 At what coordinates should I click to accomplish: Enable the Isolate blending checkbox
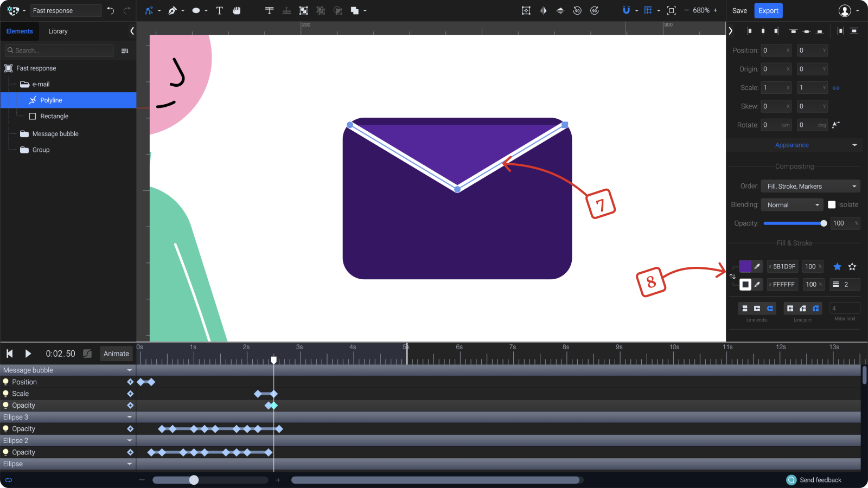pyautogui.click(x=833, y=204)
